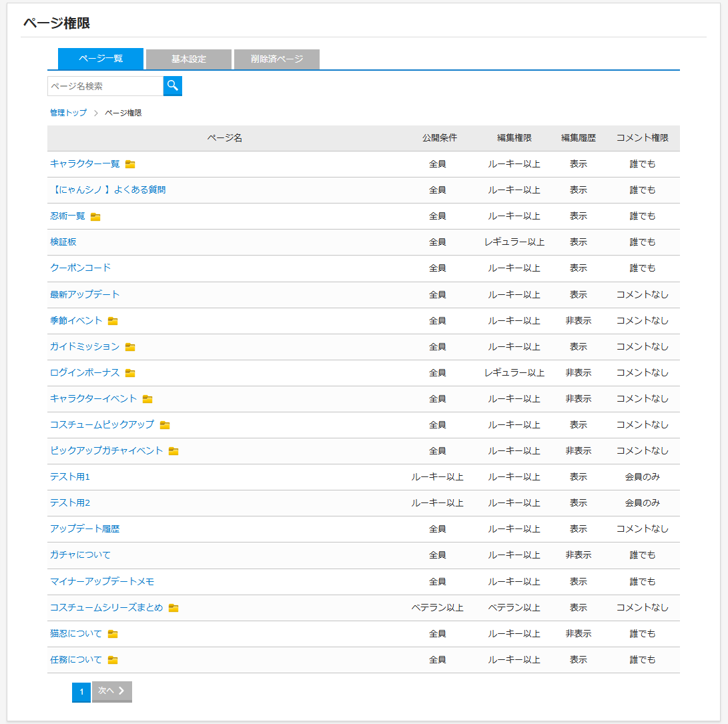
Task: Select page number 1 in pagination
Action: 81,692
